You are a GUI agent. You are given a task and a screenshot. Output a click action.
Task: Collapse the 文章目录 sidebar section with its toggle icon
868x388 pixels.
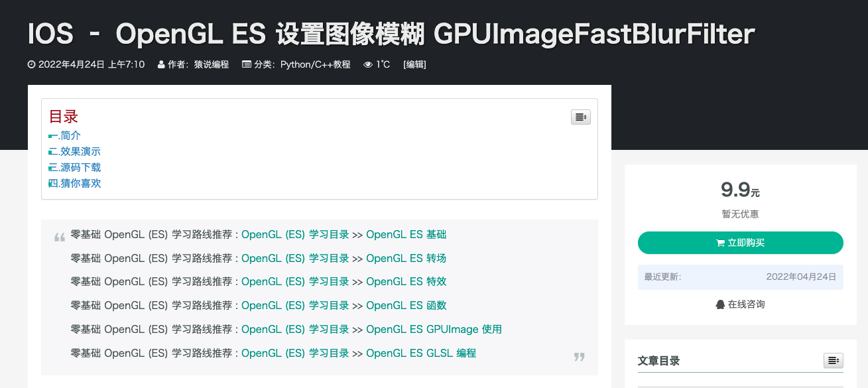click(833, 360)
